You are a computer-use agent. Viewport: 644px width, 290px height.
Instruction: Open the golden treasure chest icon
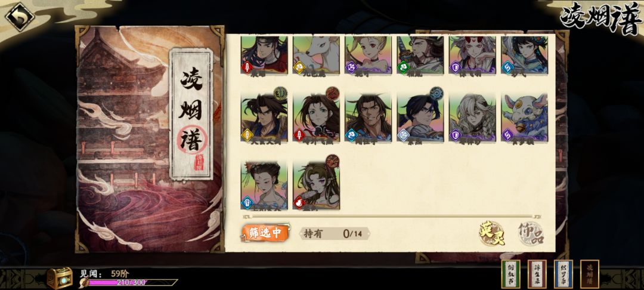(60, 278)
